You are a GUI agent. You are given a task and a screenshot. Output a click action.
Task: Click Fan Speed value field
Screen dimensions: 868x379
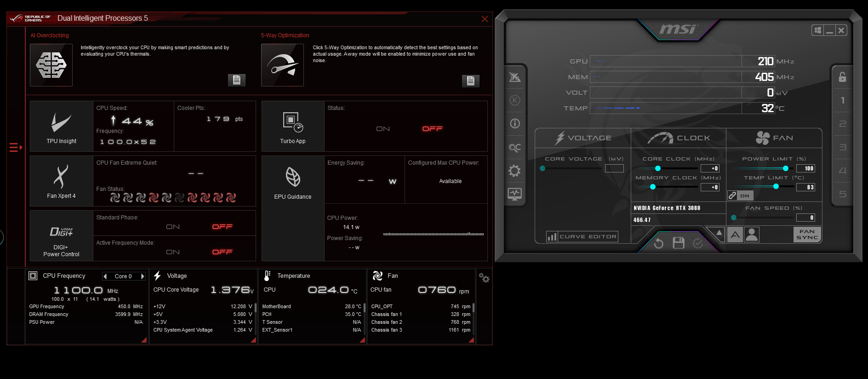point(805,218)
